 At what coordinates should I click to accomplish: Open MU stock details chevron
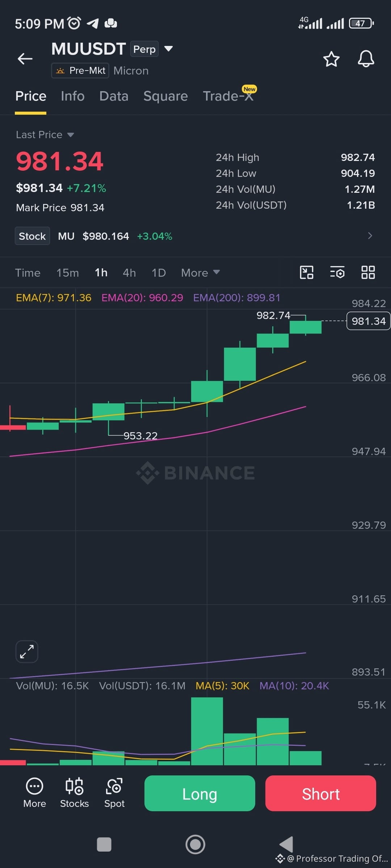coord(370,236)
